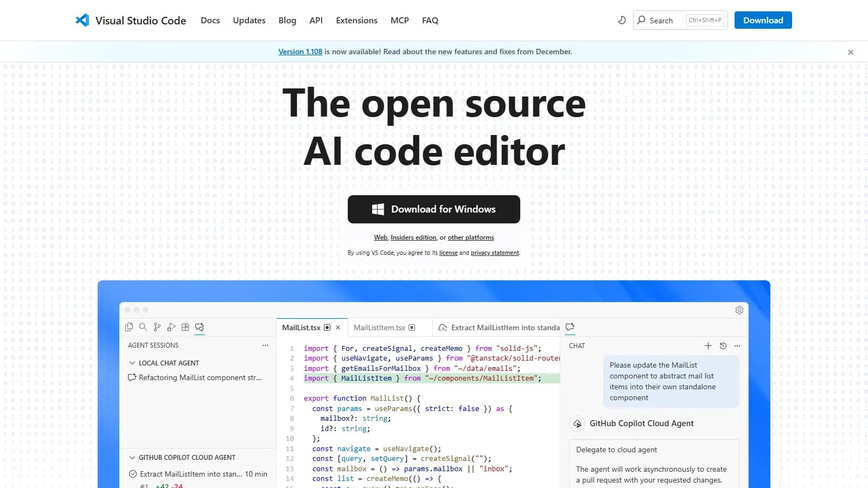Open Agent Sessions more actions menu
868x488 pixels.
point(265,345)
